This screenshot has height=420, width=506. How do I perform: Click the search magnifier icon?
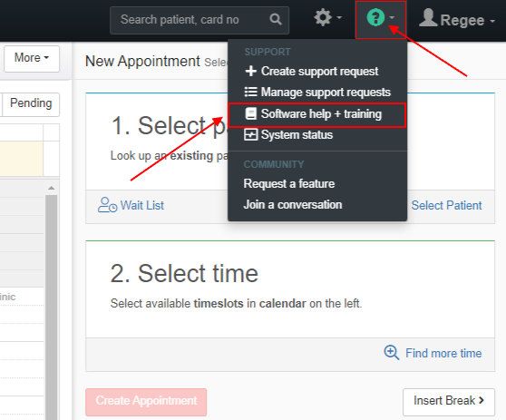point(276,20)
